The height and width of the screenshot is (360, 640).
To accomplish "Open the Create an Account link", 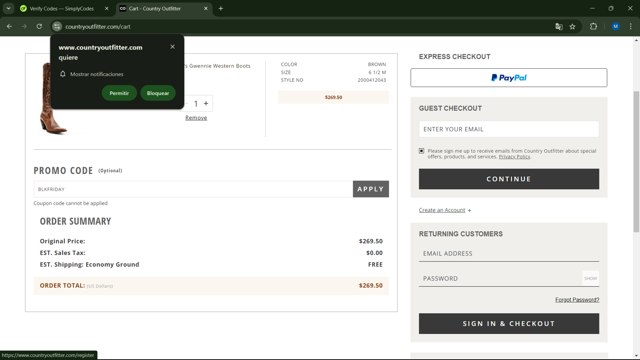I will [x=442, y=210].
